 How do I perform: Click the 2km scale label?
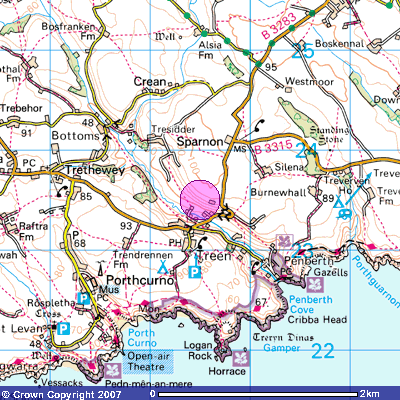[369, 394]
